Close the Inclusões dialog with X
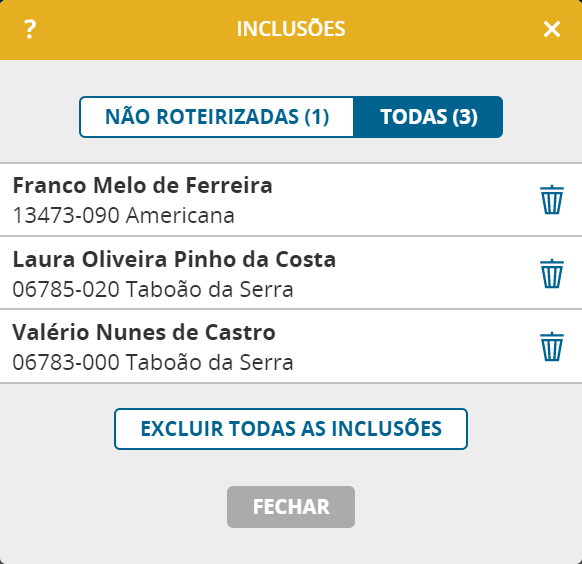 (x=552, y=29)
